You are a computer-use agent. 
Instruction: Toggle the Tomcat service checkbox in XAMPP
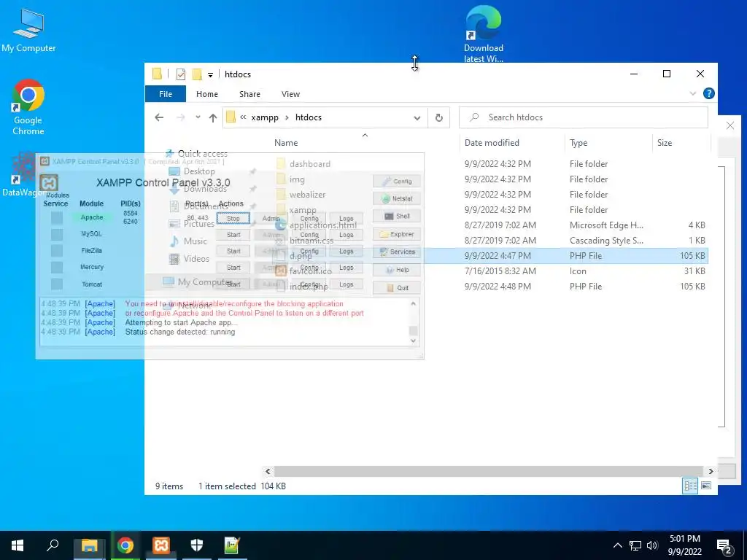tap(57, 284)
